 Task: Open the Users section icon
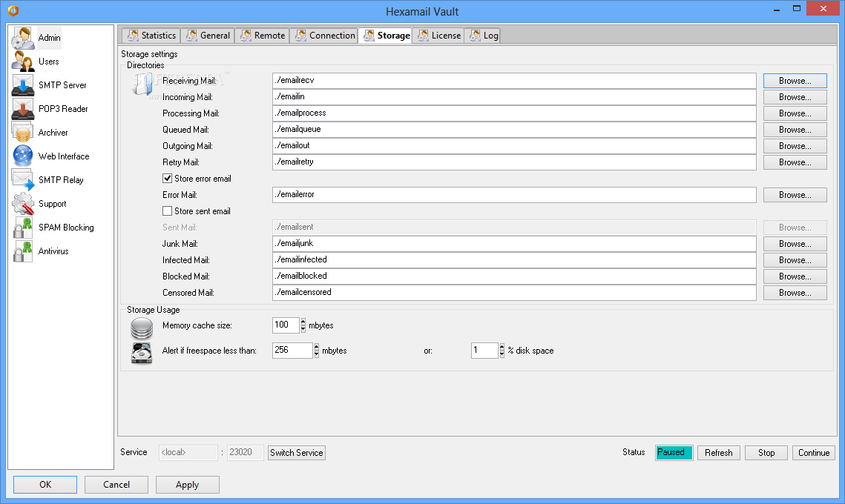click(23, 62)
